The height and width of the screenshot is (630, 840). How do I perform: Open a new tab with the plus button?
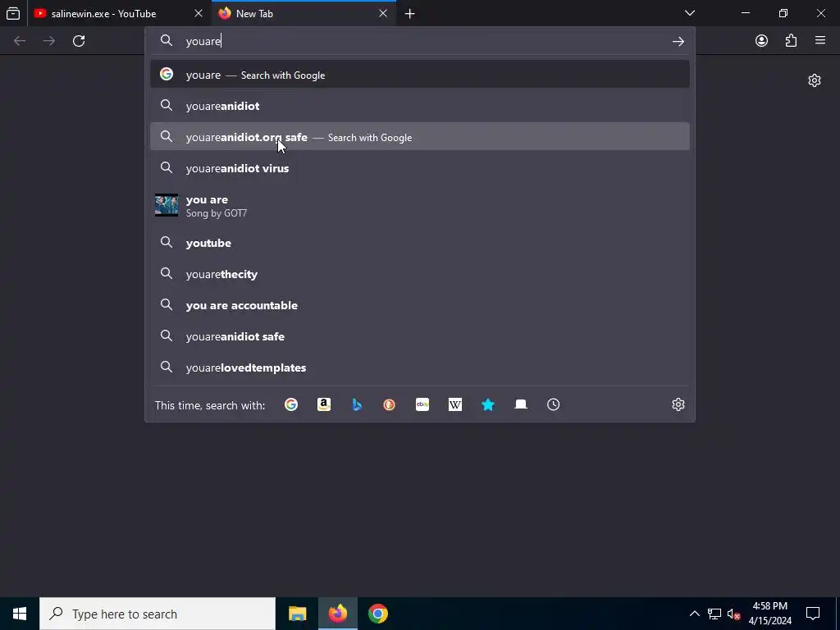pos(410,13)
